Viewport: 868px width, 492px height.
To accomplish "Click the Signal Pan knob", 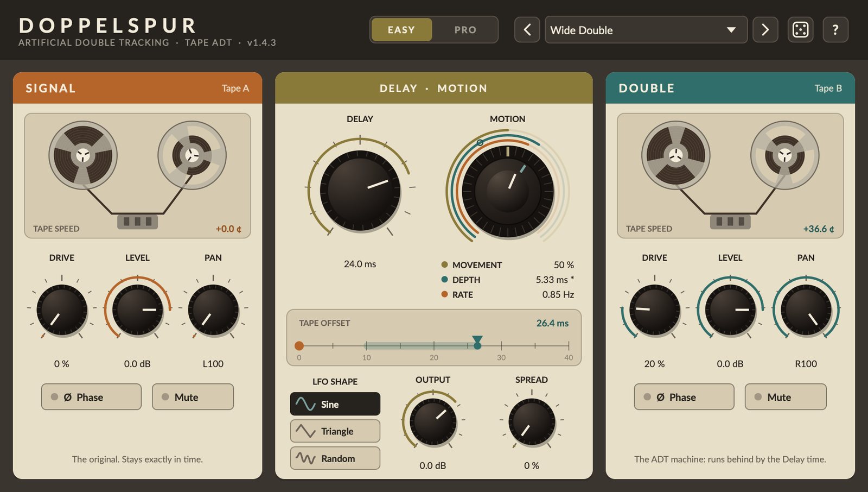I will 213,310.
